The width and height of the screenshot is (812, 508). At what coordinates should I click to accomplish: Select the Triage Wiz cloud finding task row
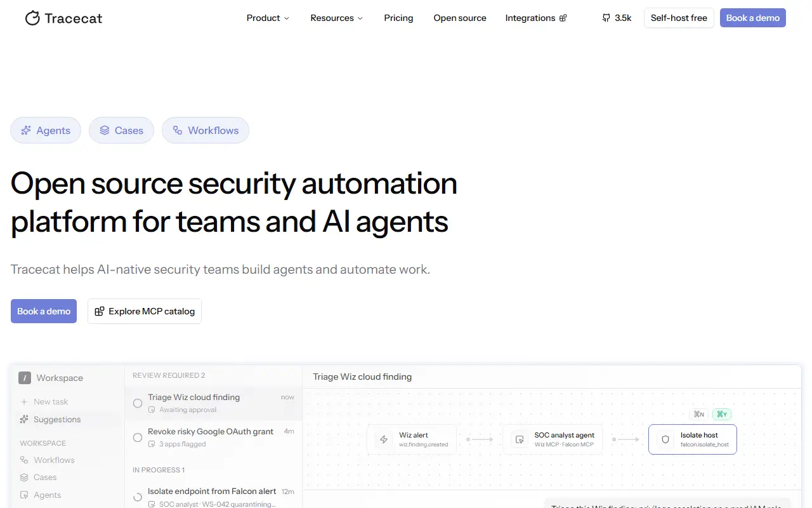pos(213,403)
